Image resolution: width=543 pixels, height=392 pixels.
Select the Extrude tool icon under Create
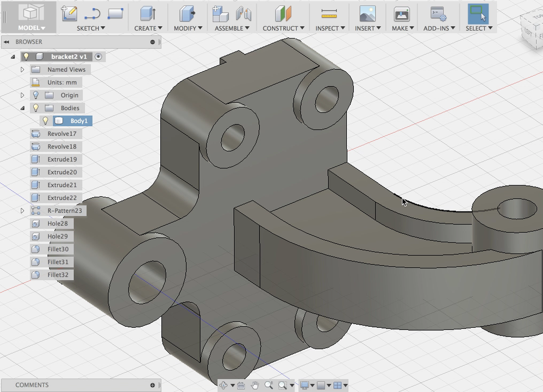pos(147,13)
